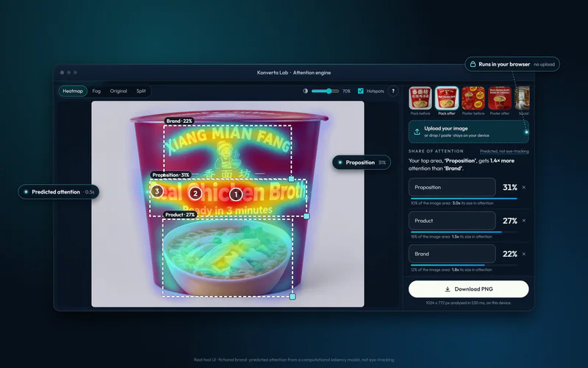Click hotspot marker number 1
Image resolution: width=588 pixels, height=368 pixels.
click(236, 194)
